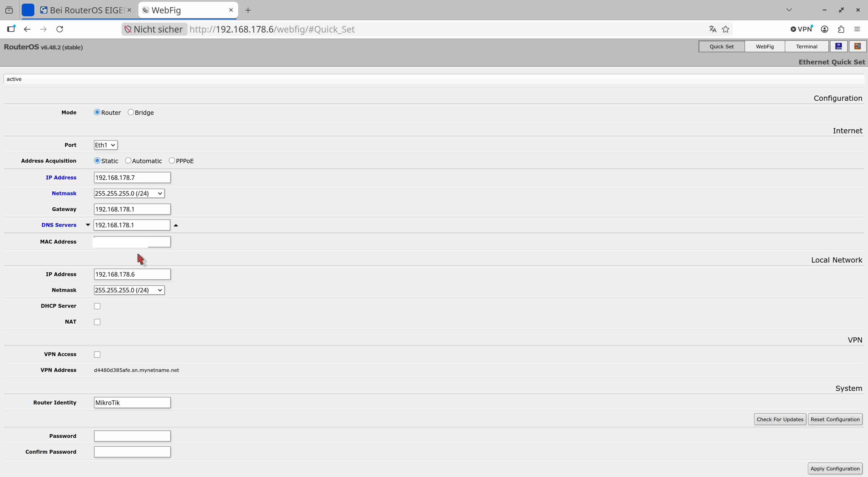Open the Terminal view
Image resolution: width=868 pixels, height=477 pixels.
click(x=806, y=47)
